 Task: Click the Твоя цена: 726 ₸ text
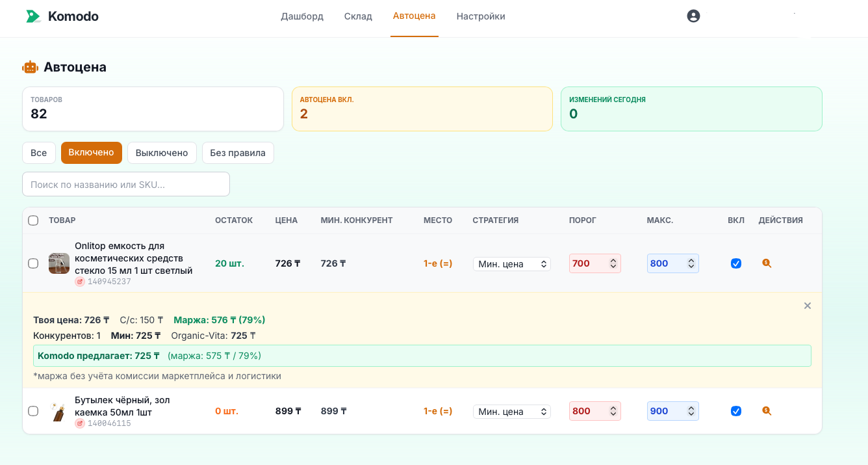(x=71, y=320)
